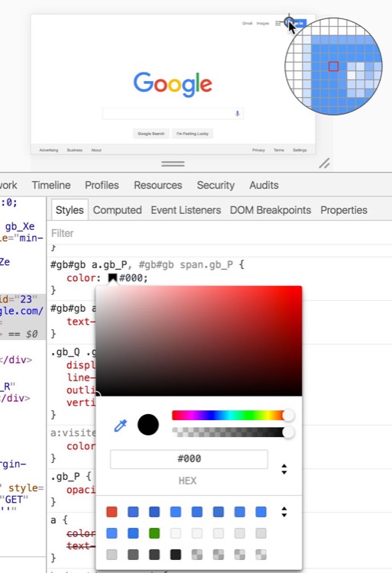Open the Audits panel

tap(264, 185)
